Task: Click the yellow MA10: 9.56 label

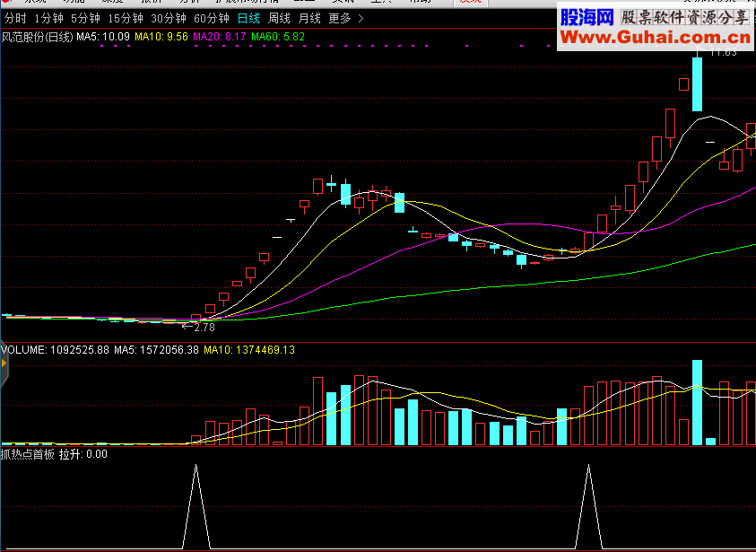Action: pos(161,37)
